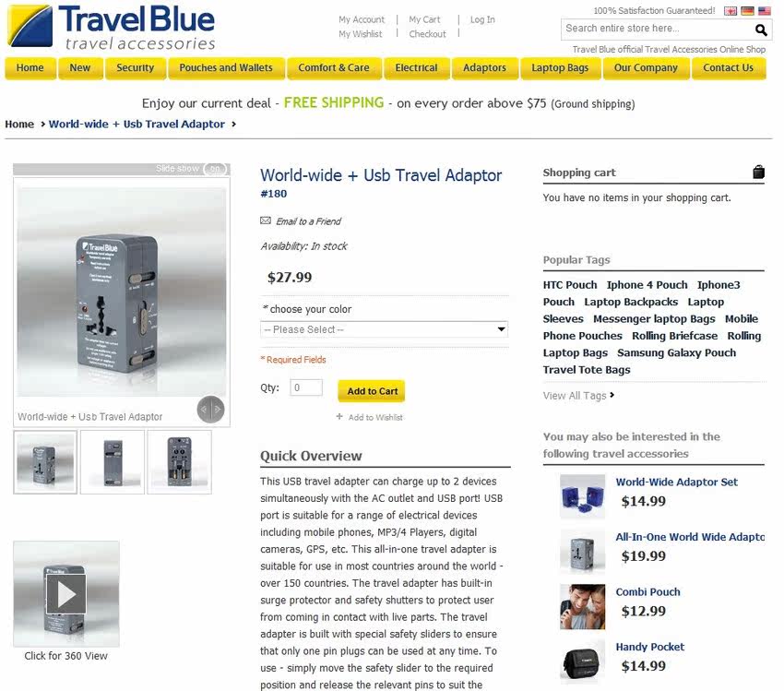Open the Electrical menu tab
The width and height of the screenshot is (784, 691).
pyautogui.click(x=417, y=68)
